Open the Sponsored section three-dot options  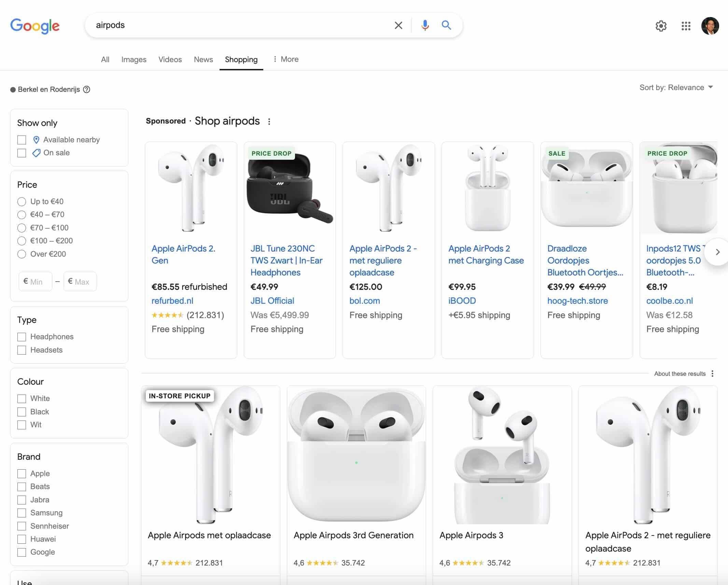269,122
